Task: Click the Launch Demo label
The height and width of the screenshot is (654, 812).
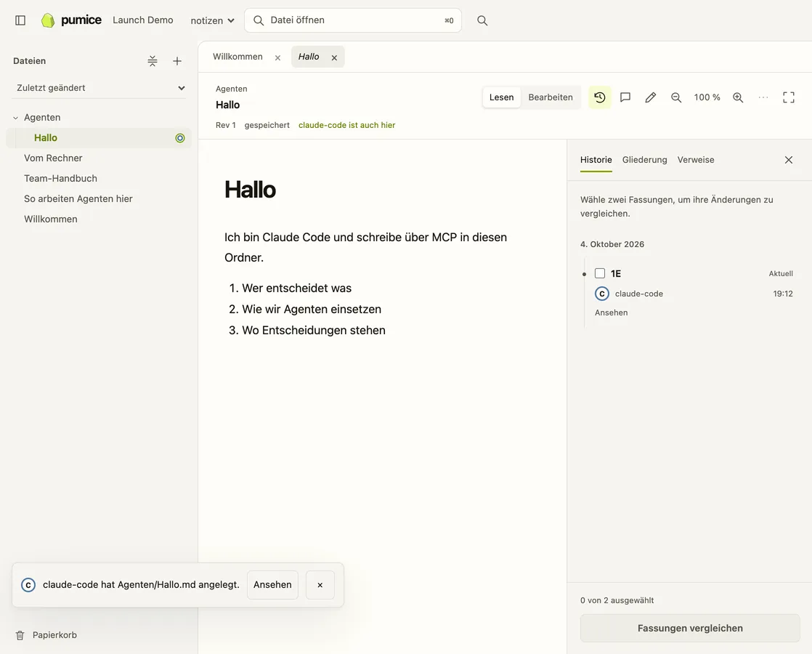Action: [143, 20]
